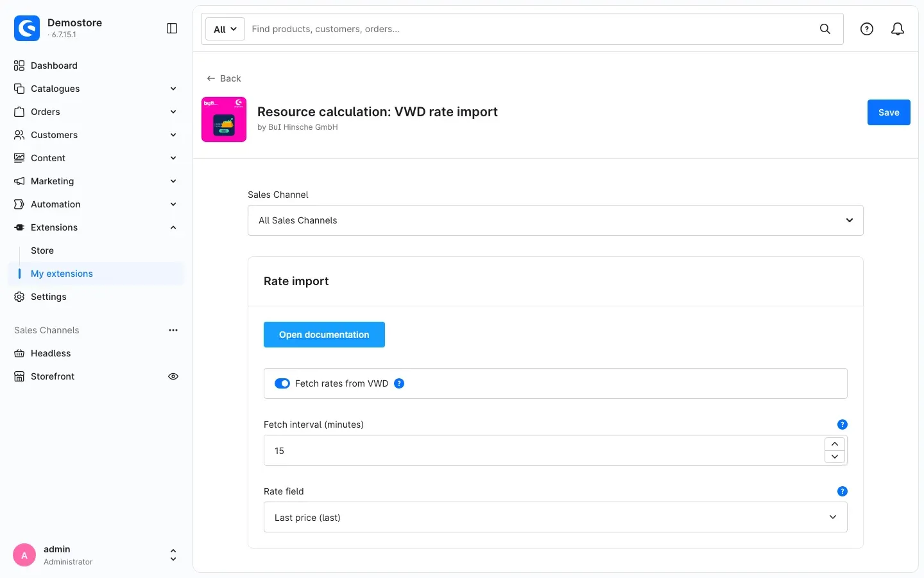The width and height of the screenshot is (924, 578).
Task: Open the Headless sales channel
Action: [x=51, y=353]
